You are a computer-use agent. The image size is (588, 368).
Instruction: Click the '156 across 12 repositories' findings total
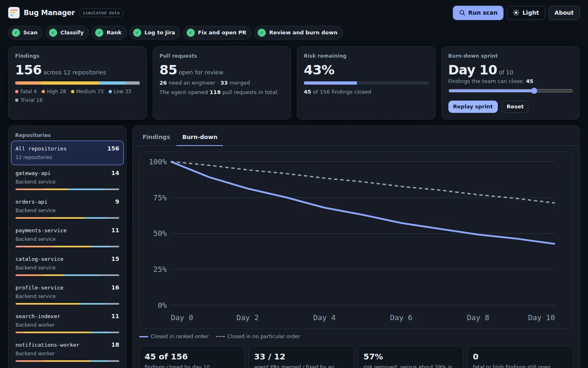click(60, 70)
